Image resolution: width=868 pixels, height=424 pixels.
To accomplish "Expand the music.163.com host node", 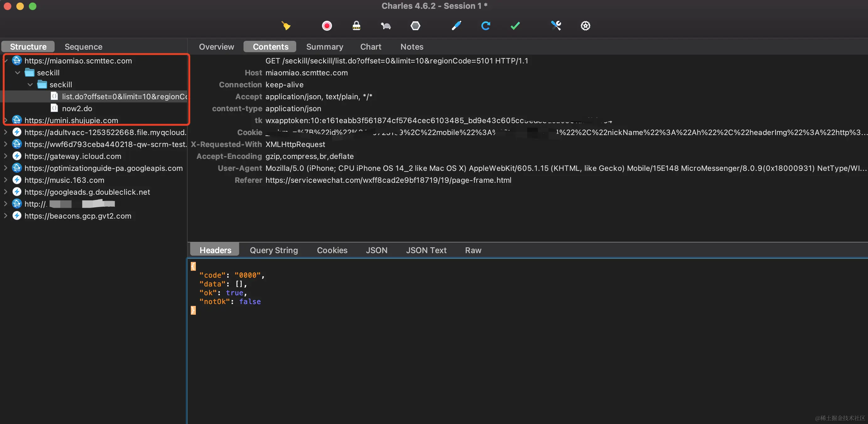I will [5, 180].
